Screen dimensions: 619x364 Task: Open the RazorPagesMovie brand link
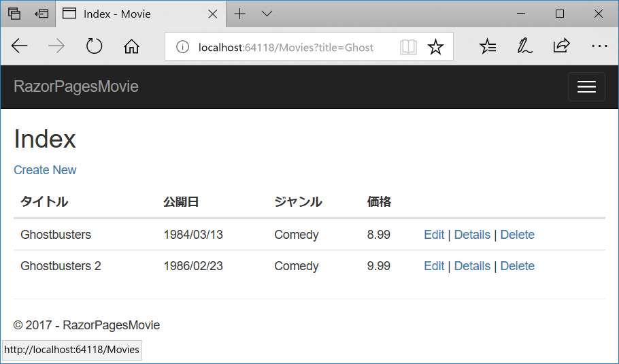pos(76,86)
